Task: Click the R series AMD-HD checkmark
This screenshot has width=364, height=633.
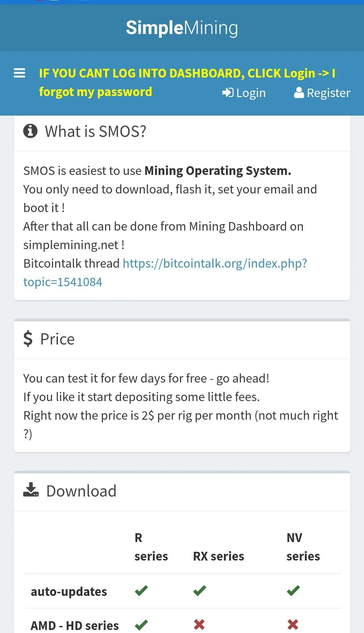Action: pyautogui.click(x=141, y=625)
